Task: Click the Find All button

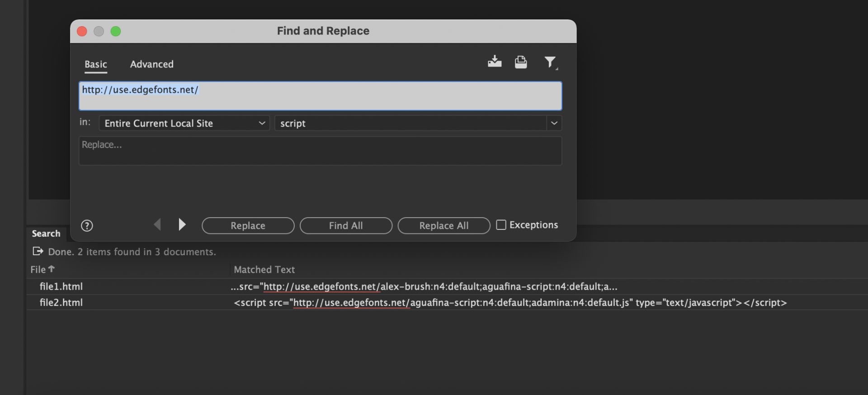Action: [x=346, y=226]
